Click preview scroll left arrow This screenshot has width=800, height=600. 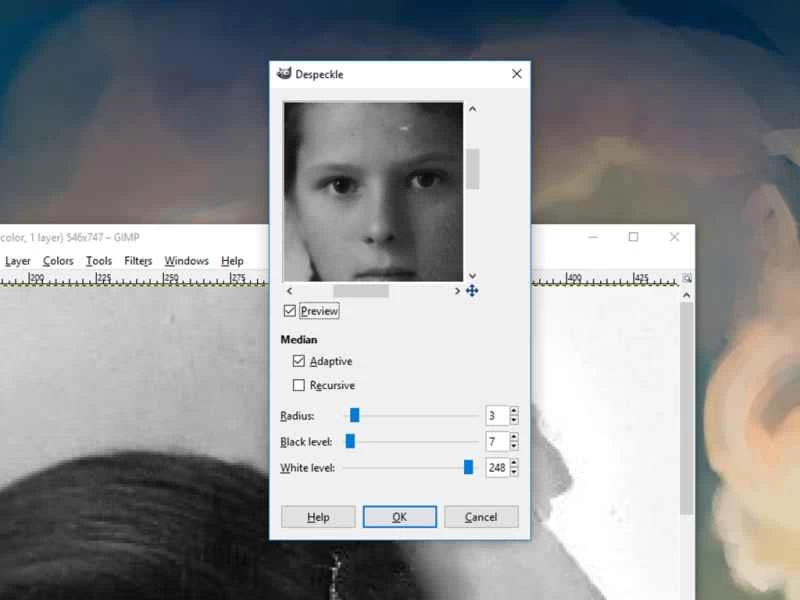[x=290, y=291]
